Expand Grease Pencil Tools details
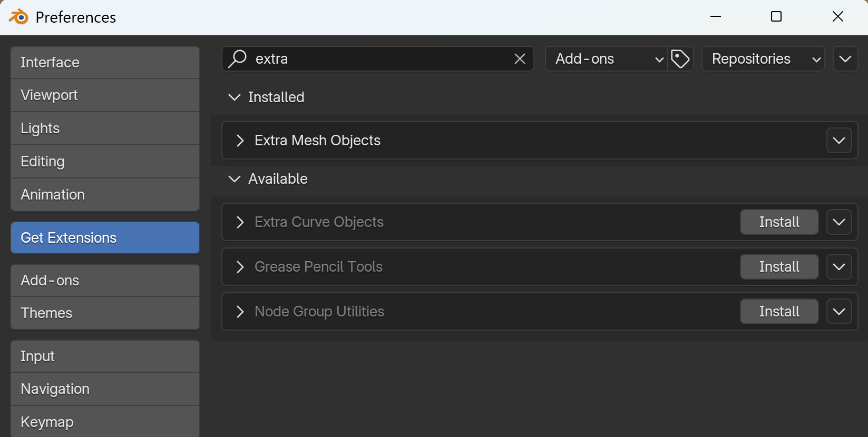 tap(240, 267)
